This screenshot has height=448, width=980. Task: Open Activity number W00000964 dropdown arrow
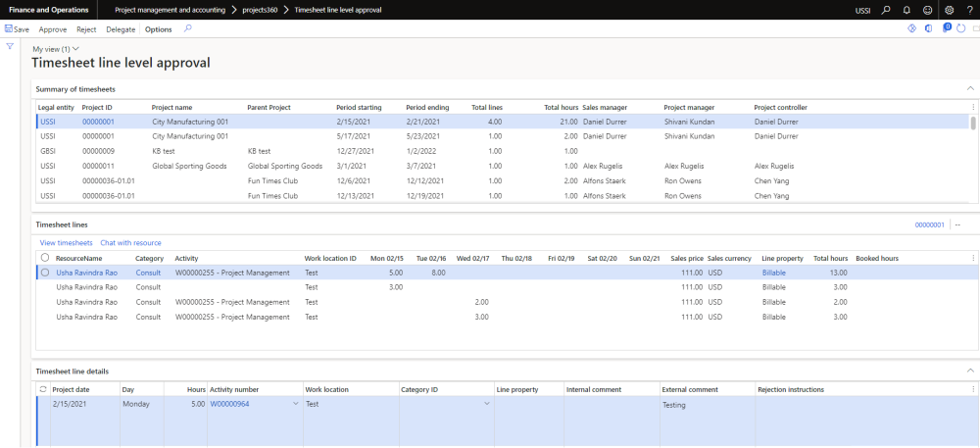(296, 404)
